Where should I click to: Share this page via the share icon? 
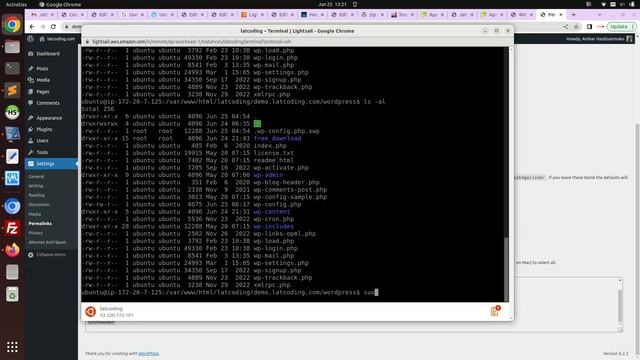click(566, 27)
